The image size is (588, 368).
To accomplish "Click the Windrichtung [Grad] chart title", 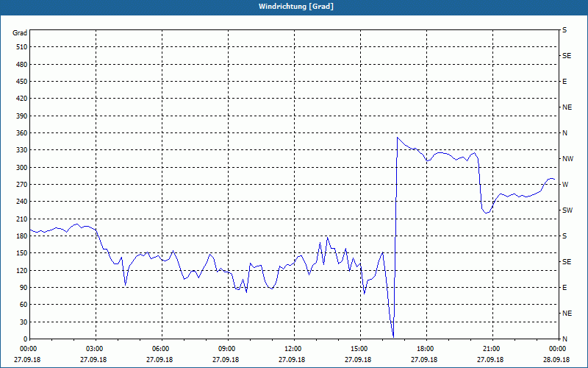I will click(296, 7).
